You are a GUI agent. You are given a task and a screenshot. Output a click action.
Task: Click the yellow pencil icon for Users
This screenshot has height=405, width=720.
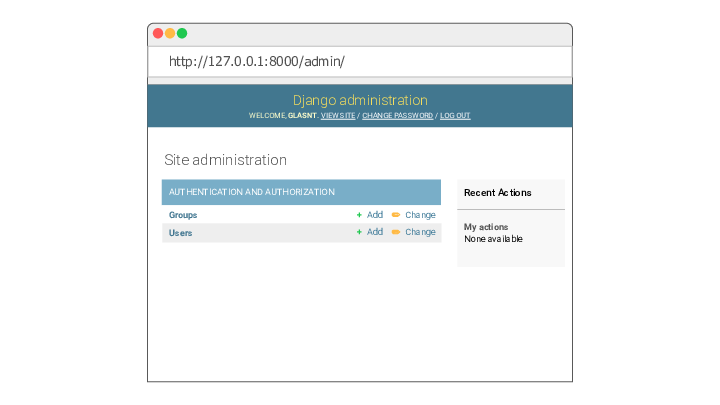(396, 232)
